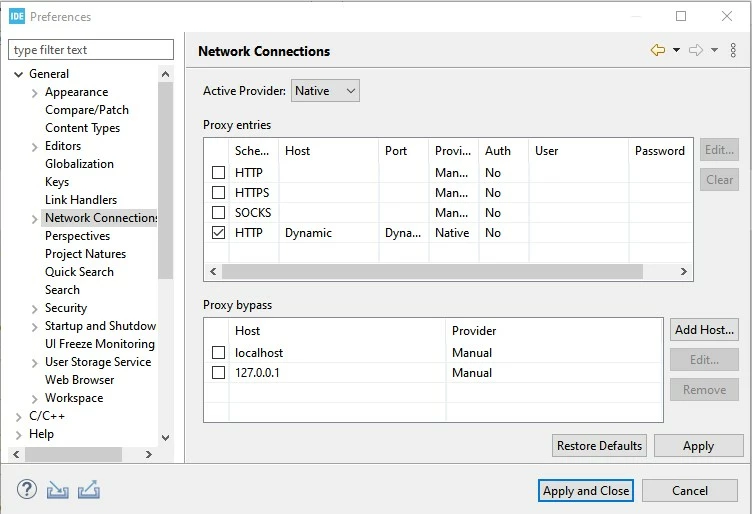This screenshot has height=514, width=752.
Task: Expand the Help category
Action: click(19, 435)
